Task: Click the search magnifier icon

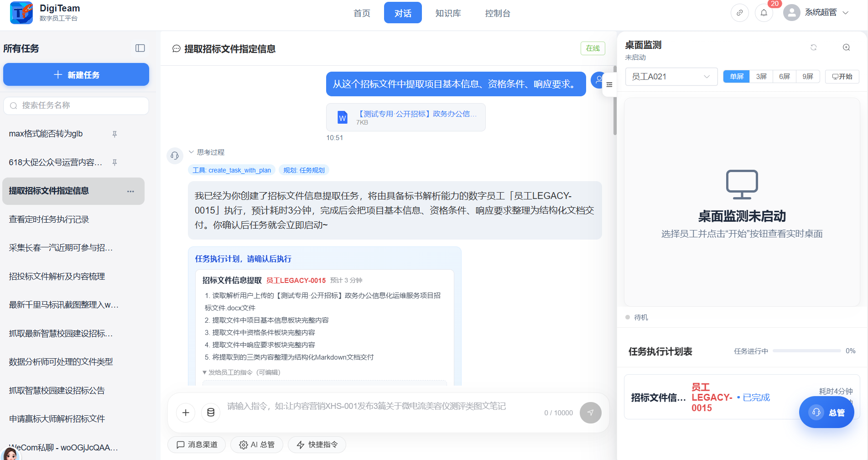Action: (x=14, y=106)
